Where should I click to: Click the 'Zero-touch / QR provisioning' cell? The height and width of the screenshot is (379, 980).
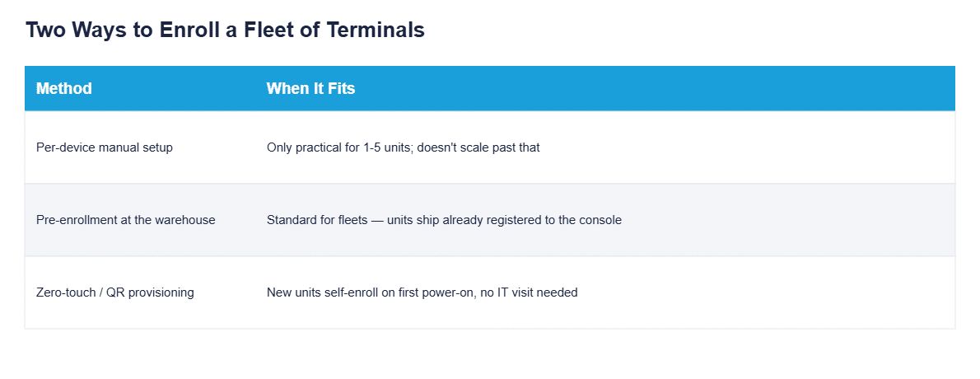tap(115, 292)
